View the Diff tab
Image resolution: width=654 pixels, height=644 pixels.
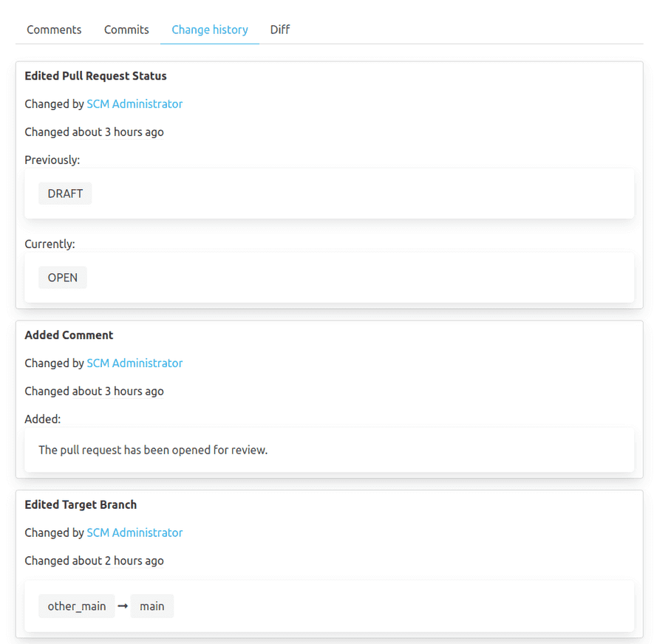click(279, 30)
